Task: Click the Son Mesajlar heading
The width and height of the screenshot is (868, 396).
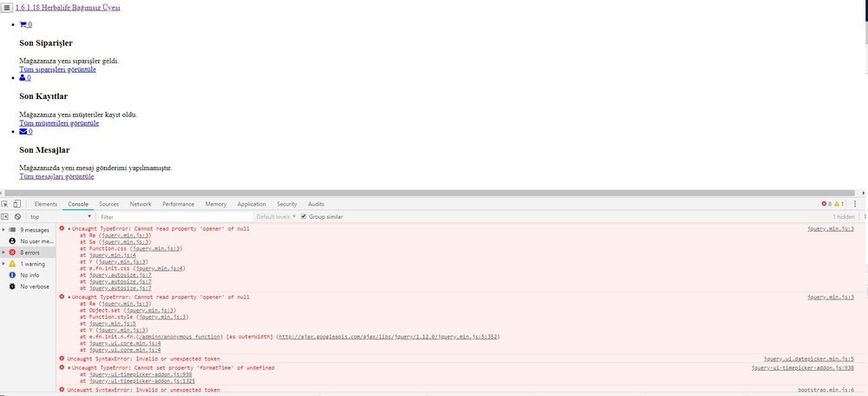Action: pyautogui.click(x=44, y=150)
